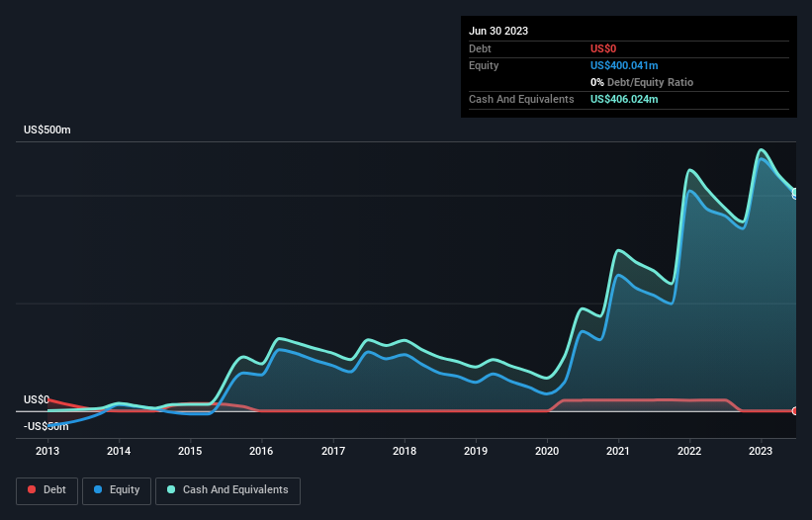The width and height of the screenshot is (812, 520).
Task: Click the US$0 axis label
Action: pos(37,400)
